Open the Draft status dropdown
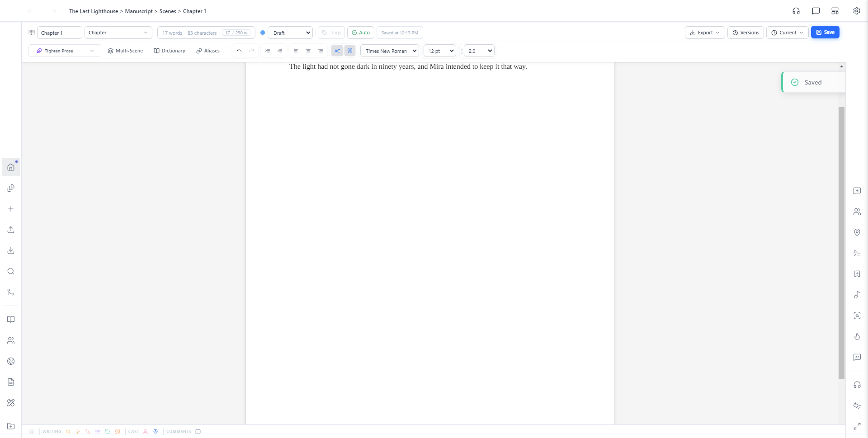The height and width of the screenshot is (438, 868). (290, 33)
